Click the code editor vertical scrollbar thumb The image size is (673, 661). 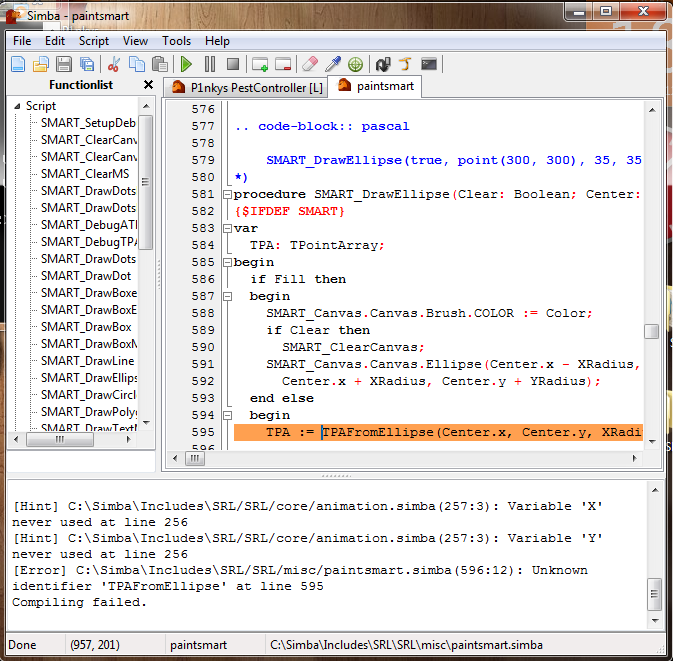tap(651, 331)
